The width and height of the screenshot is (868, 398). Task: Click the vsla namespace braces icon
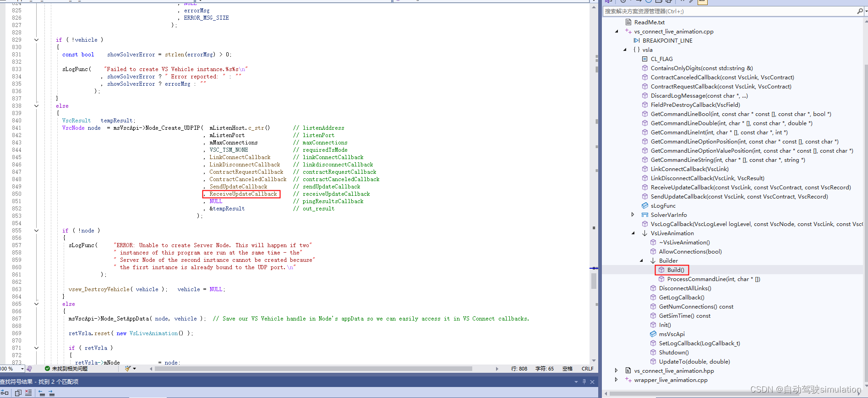[637, 50]
